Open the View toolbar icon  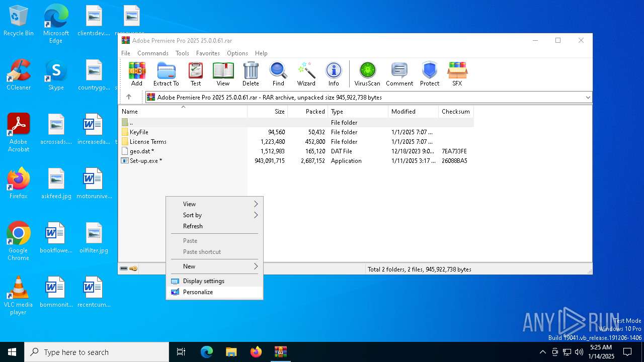(x=223, y=74)
